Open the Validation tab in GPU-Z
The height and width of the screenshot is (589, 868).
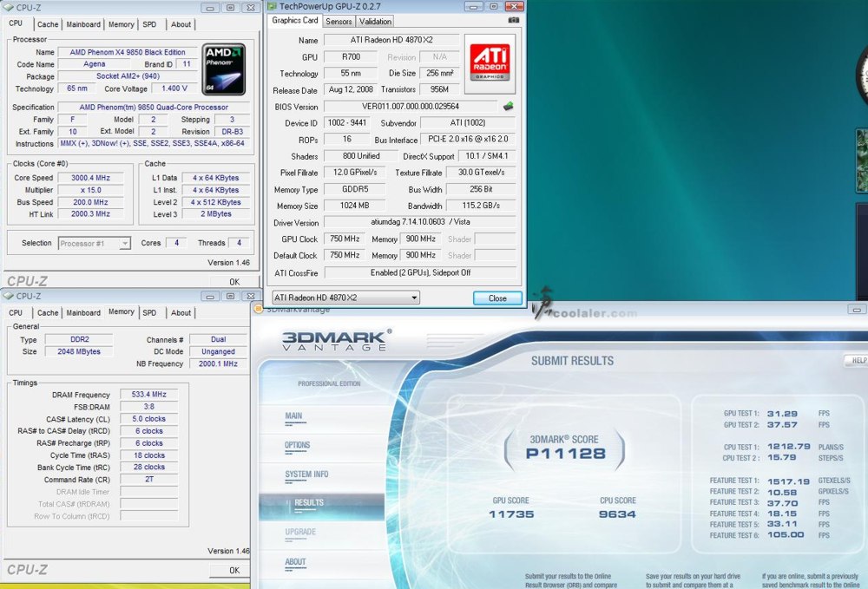[x=375, y=22]
